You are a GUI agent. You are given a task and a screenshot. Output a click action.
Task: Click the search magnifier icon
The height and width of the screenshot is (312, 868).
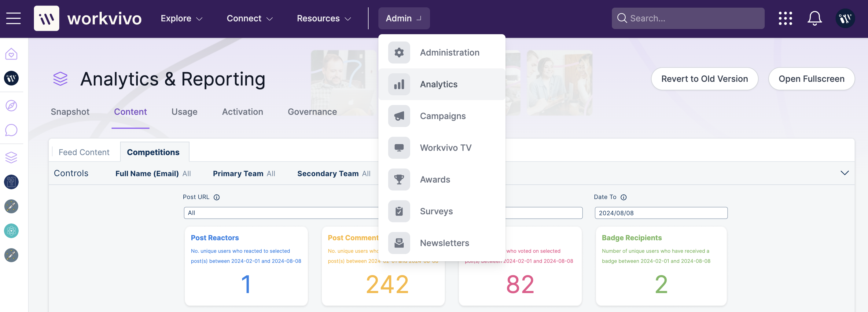[622, 18]
